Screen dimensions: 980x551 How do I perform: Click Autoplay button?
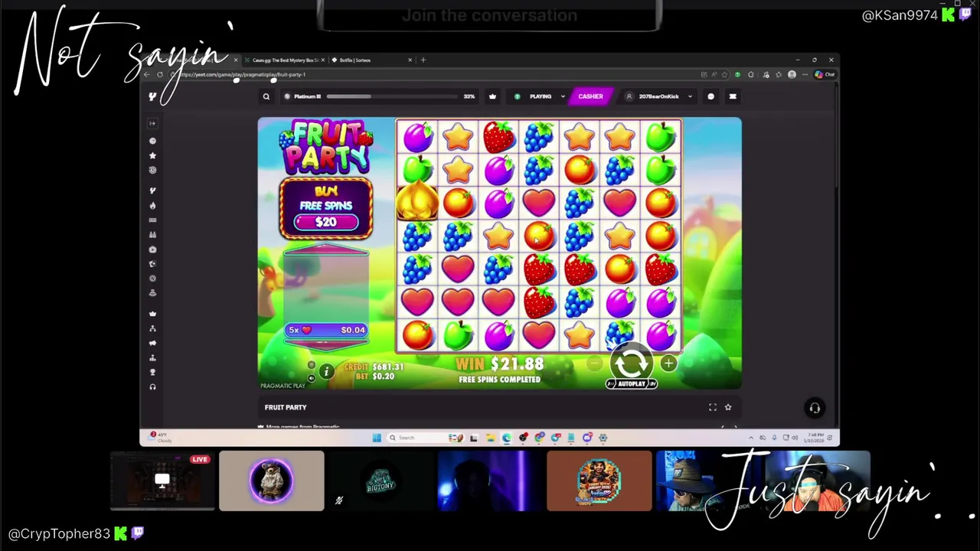point(632,383)
